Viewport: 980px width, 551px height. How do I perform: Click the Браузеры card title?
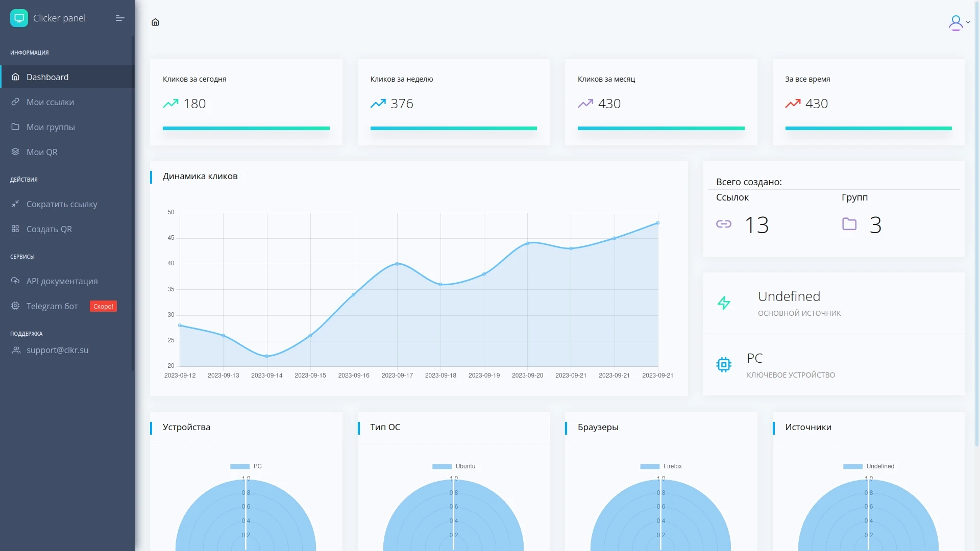[x=598, y=427]
